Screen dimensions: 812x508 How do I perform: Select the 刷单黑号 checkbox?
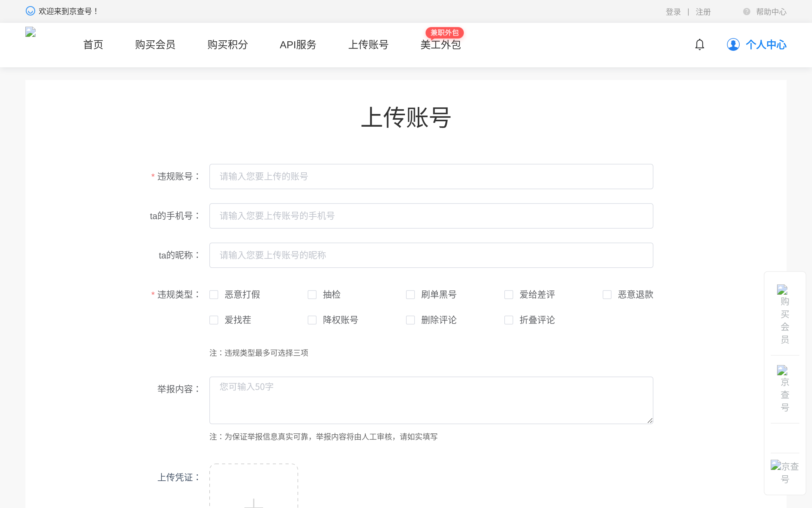click(x=410, y=295)
